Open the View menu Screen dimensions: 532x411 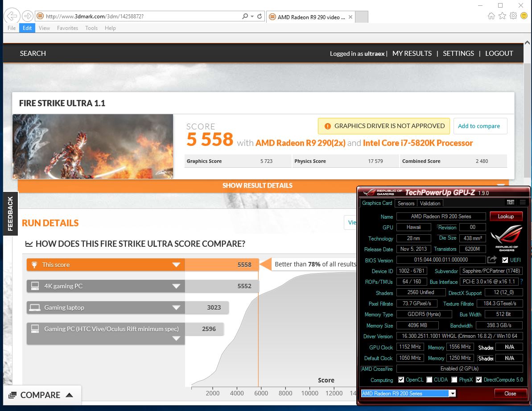[44, 28]
